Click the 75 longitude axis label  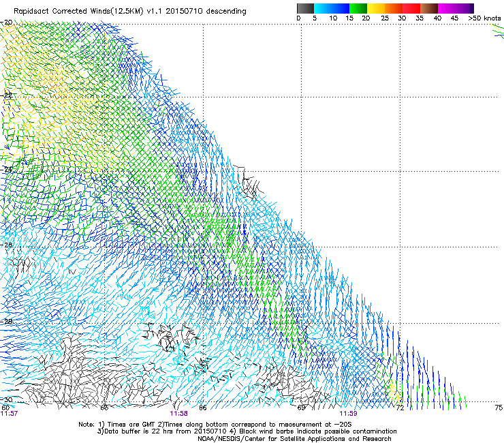pos(499,408)
